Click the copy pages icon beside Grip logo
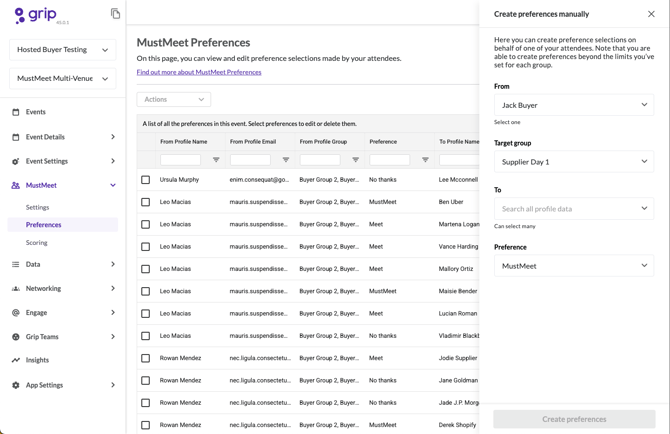 pyautogui.click(x=115, y=14)
